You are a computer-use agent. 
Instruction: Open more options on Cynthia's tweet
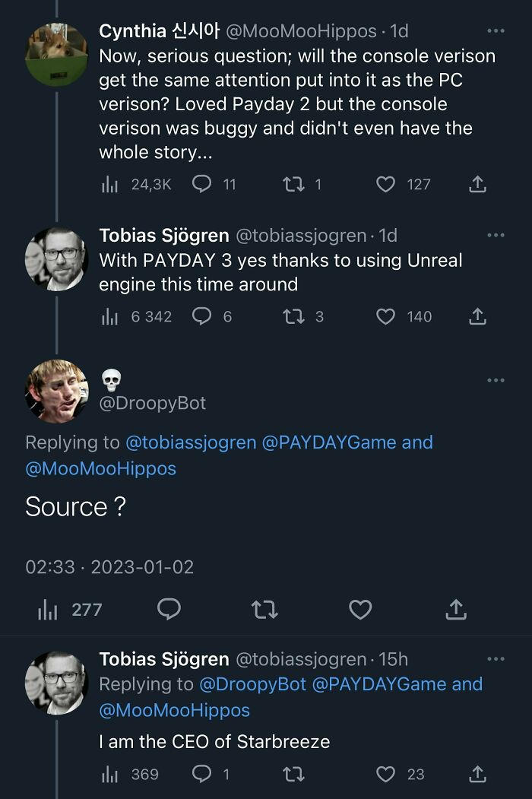[496, 31]
